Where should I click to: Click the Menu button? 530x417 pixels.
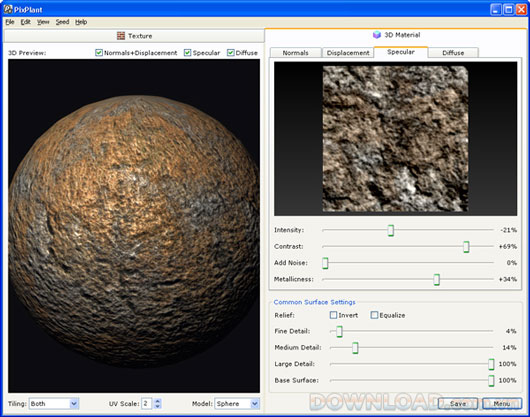coord(502,403)
